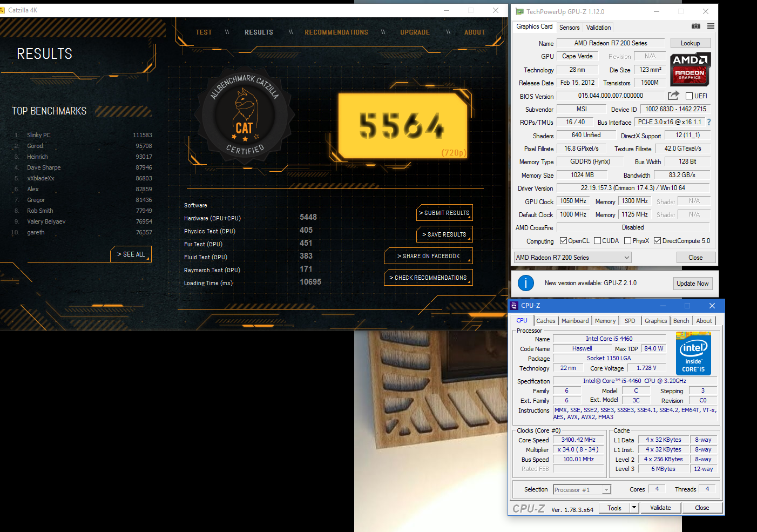Click the GPU Name field AMD Radeon R7 200 Series
This screenshot has width=757, height=532.
(611, 43)
